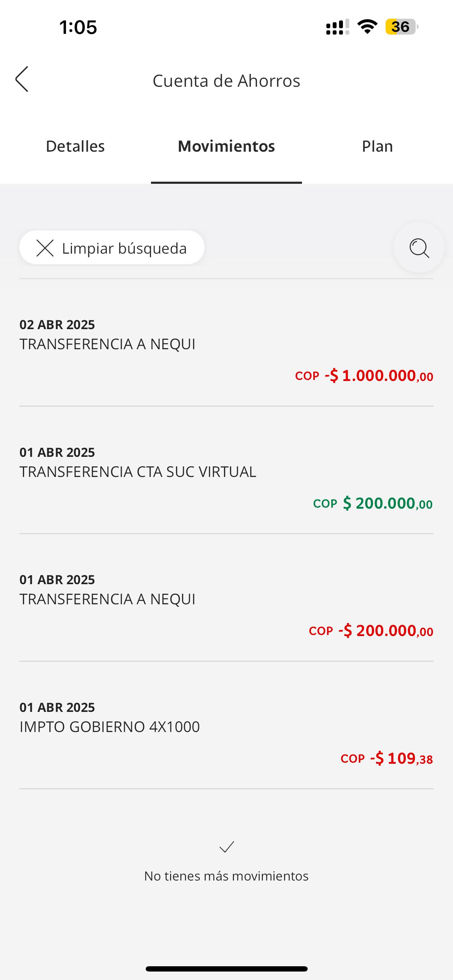This screenshot has height=980, width=453.
Task: Select the Movimientos tab
Action: click(226, 146)
